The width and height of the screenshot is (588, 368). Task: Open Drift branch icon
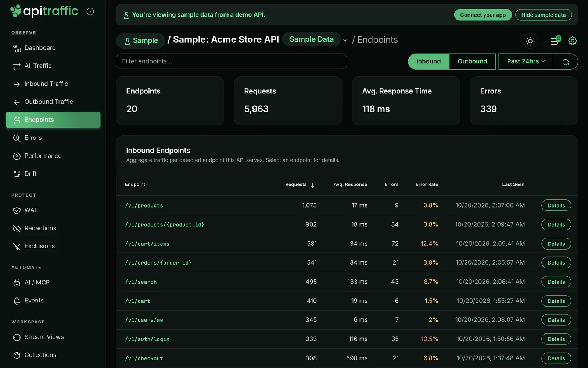pyautogui.click(x=17, y=174)
